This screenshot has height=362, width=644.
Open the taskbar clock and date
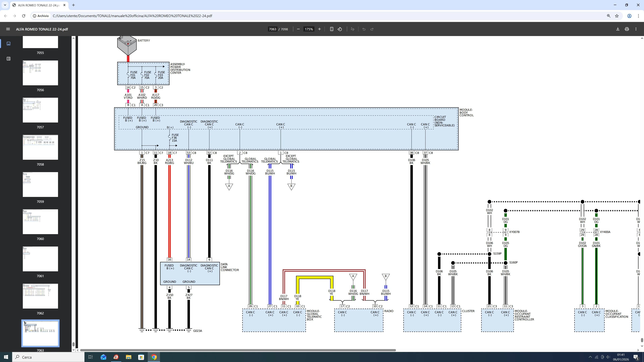pyautogui.click(x=621, y=357)
